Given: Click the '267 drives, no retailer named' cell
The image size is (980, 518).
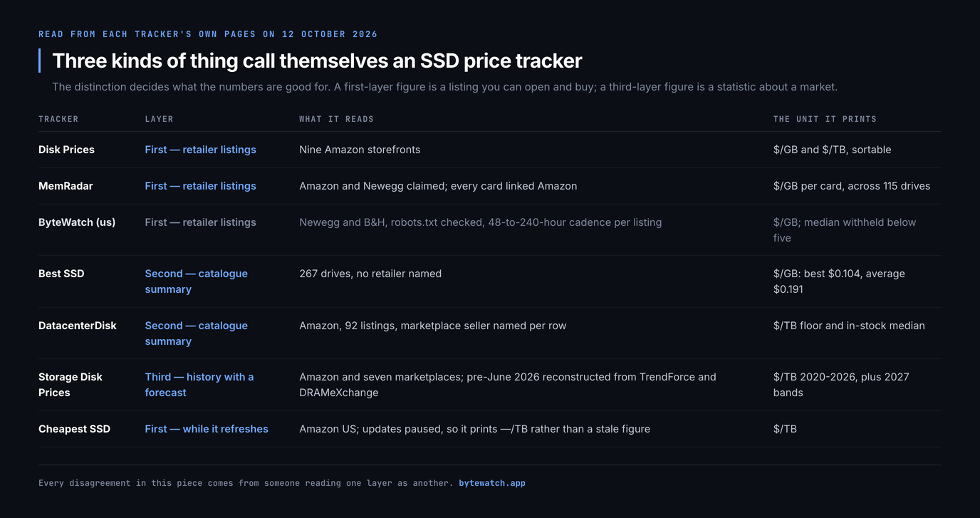Looking at the screenshot, I should (x=370, y=274).
